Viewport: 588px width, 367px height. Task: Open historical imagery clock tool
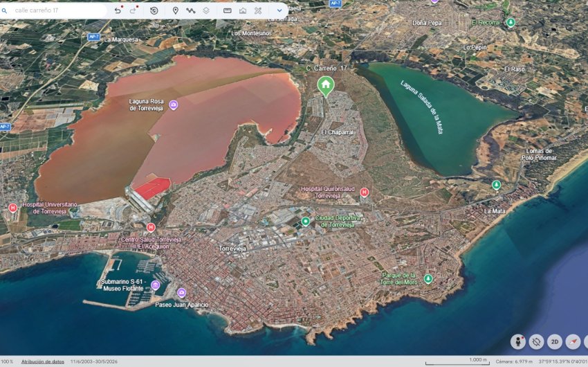tap(154, 10)
